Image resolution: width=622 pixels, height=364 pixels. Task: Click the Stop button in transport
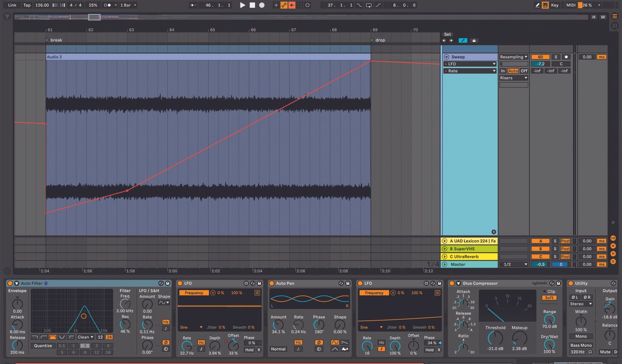click(x=252, y=5)
